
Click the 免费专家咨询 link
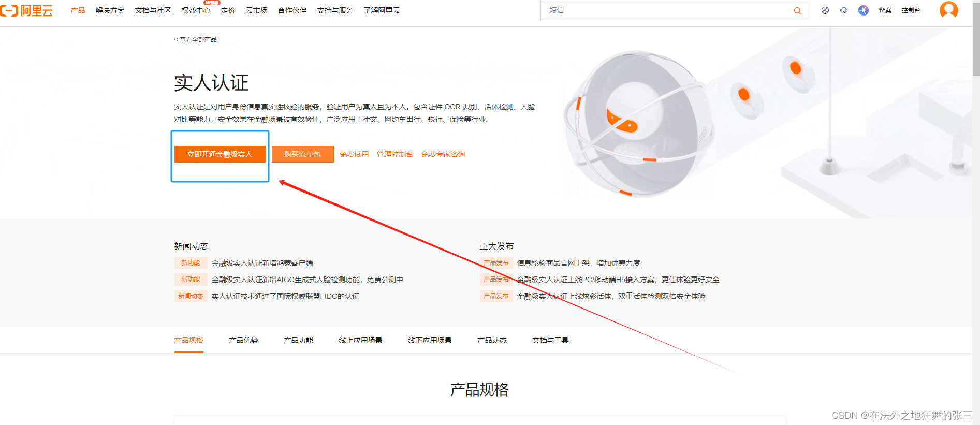443,154
